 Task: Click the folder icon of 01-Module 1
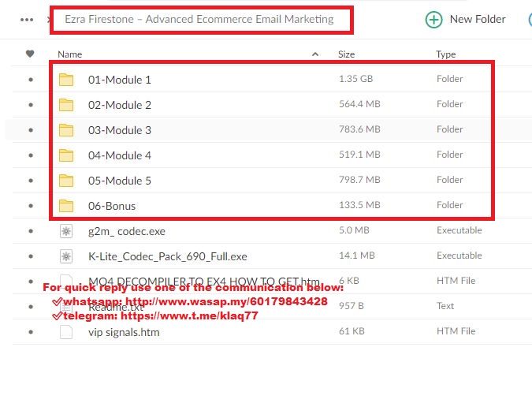point(66,80)
